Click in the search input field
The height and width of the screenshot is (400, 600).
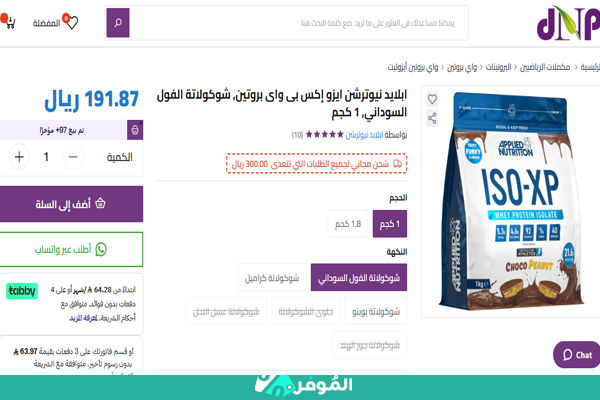click(299, 23)
